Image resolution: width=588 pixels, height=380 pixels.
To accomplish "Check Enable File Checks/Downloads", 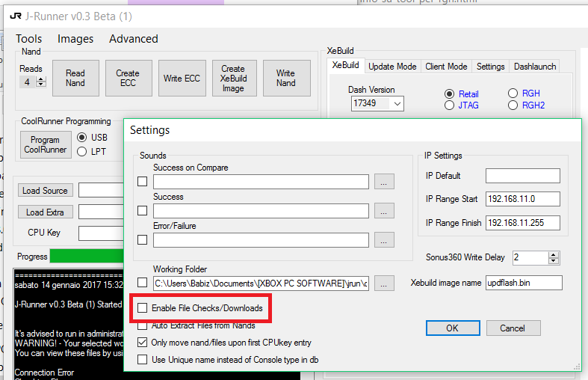I will [x=142, y=308].
